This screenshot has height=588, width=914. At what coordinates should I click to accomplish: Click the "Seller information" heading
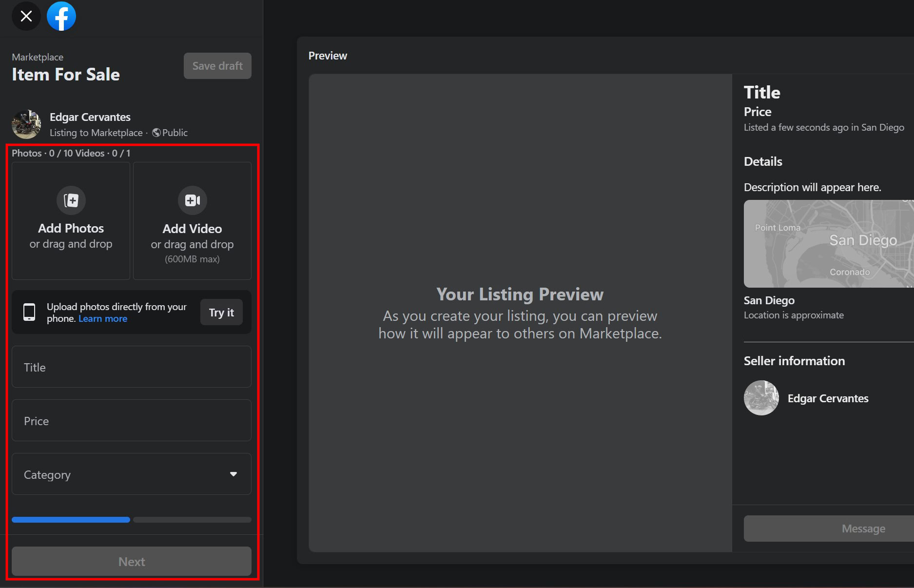click(794, 361)
